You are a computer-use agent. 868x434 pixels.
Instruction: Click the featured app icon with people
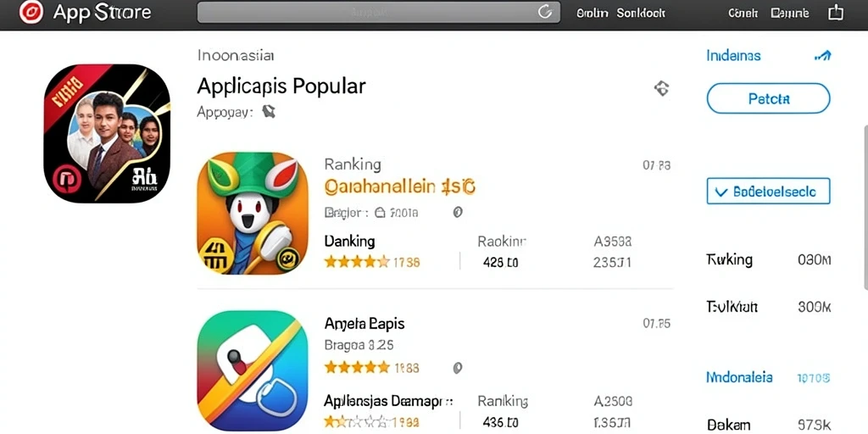click(x=107, y=133)
